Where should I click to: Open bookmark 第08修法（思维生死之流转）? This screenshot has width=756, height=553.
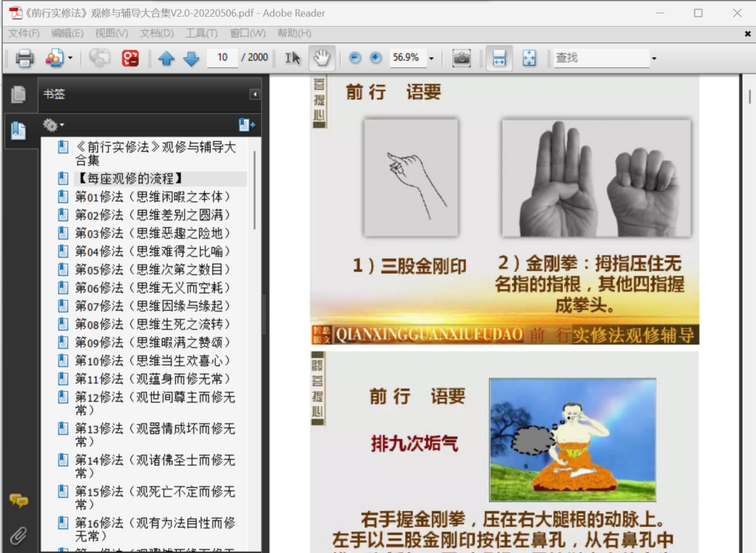tap(153, 324)
